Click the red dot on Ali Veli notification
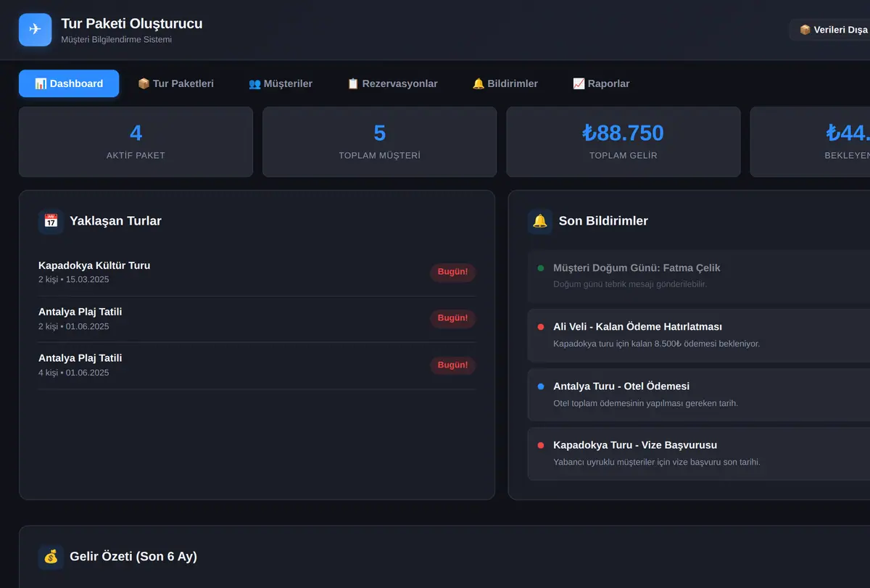This screenshot has height=588, width=870. [x=541, y=327]
